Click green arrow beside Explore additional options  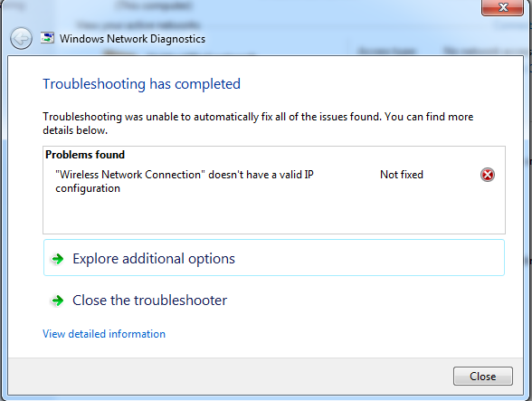tap(57, 259)
